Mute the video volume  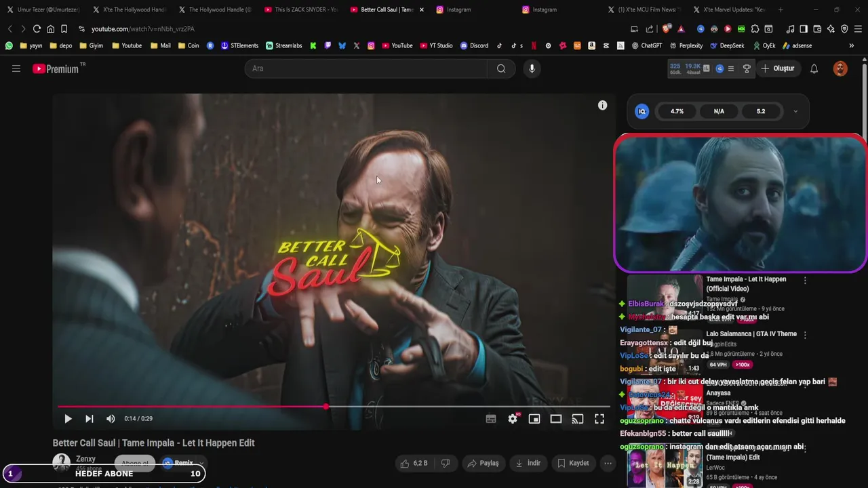pos(111,419)
